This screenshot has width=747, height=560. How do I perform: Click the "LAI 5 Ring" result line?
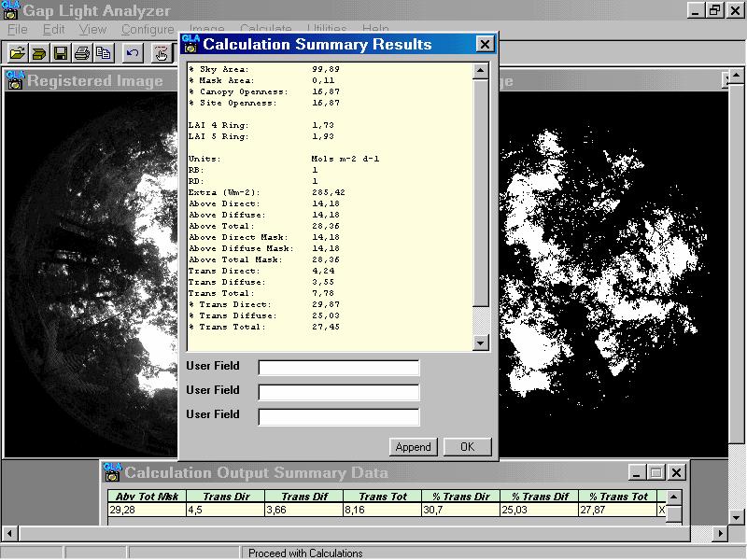click(x=261, y=136)
